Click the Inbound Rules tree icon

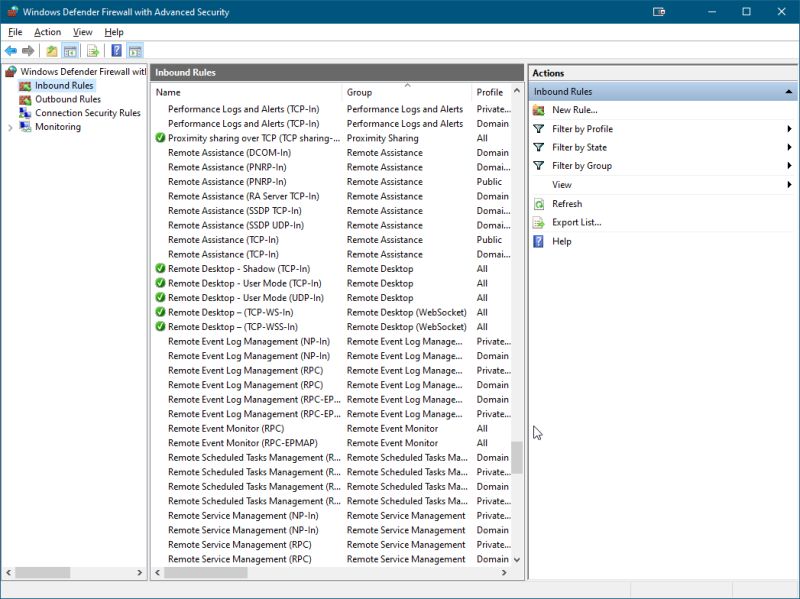[x=25, y=86]
